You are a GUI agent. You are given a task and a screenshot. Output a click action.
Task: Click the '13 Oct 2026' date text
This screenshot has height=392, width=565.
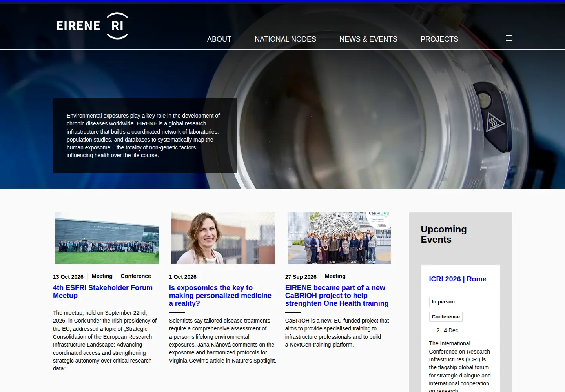pyautogui.click(x=68, y=277)
